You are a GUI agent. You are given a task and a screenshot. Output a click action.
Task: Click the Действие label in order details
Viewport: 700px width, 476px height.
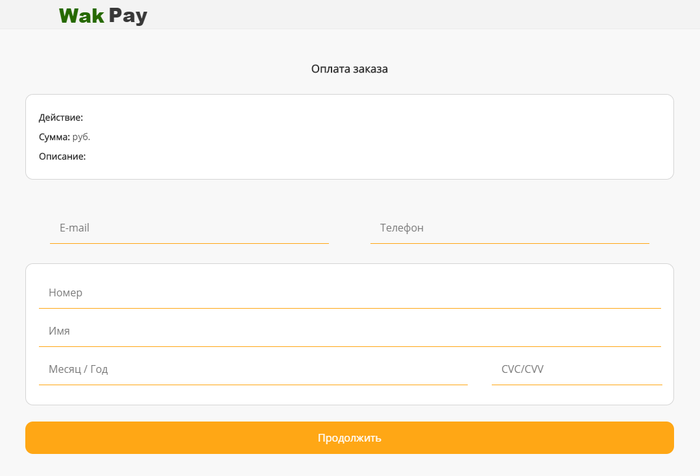(x=61, y=118)
